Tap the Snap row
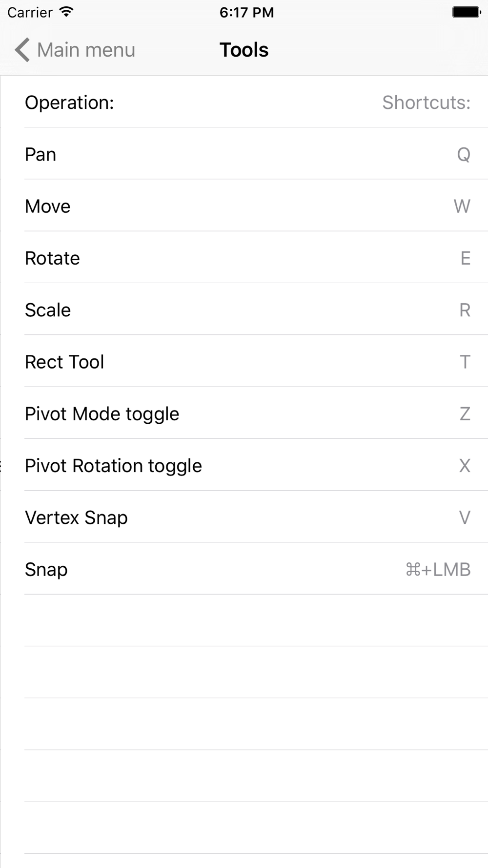 [x=244, y=569]
